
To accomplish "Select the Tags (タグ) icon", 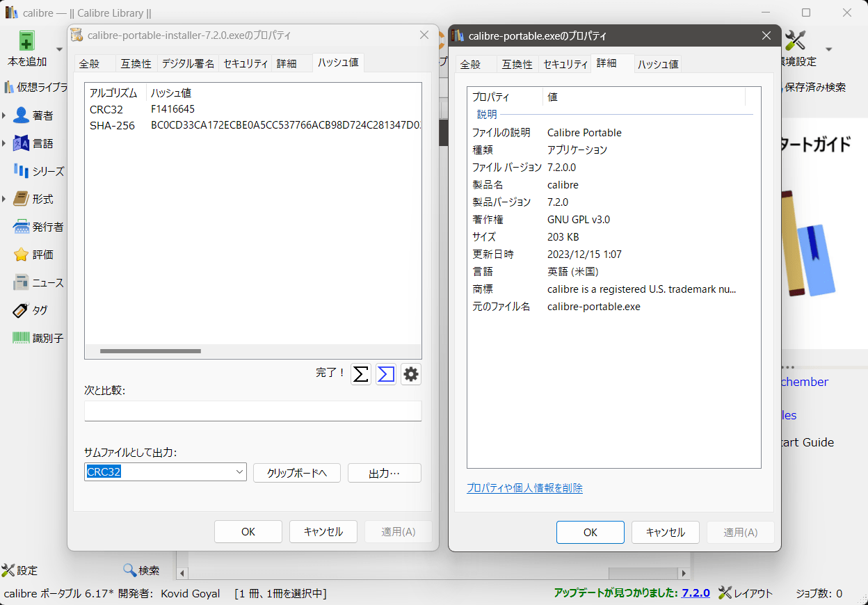I will [22, 310].
